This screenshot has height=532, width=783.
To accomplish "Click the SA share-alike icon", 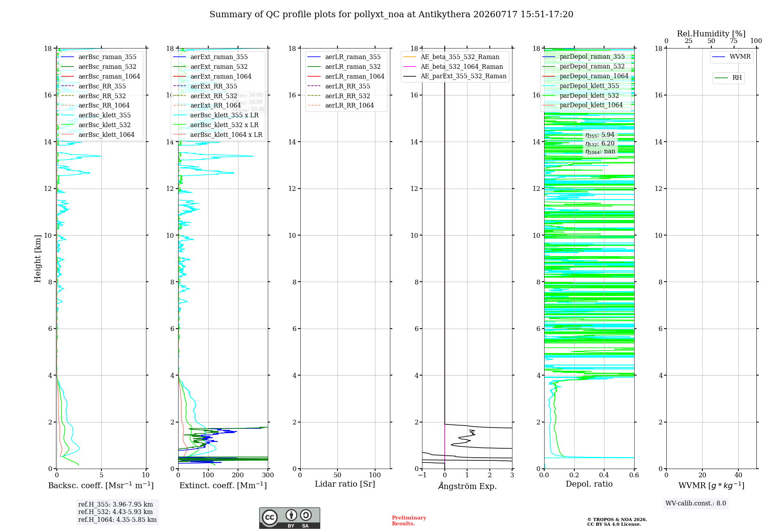I will pyautogui.click(x=306, y=515).
